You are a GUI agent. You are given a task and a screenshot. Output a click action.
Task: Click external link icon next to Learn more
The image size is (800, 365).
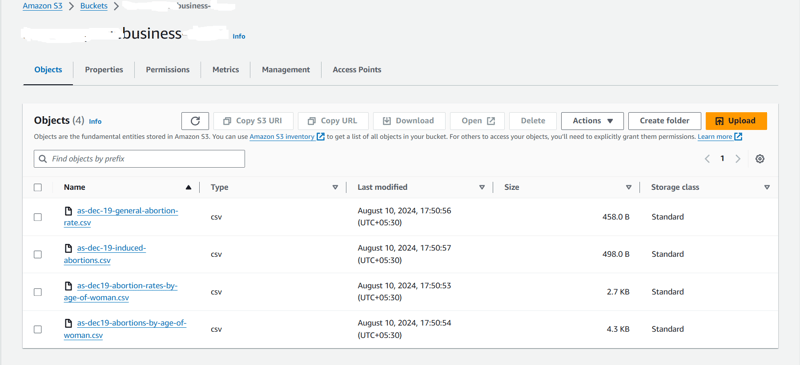pyautogui.click(x=738, y=137)
